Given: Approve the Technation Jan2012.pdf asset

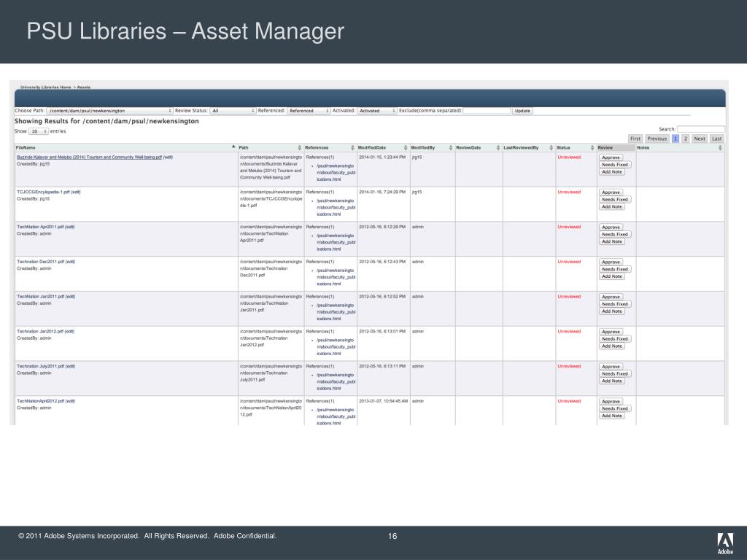Looking at the screenshot, I should coord(611,332).
